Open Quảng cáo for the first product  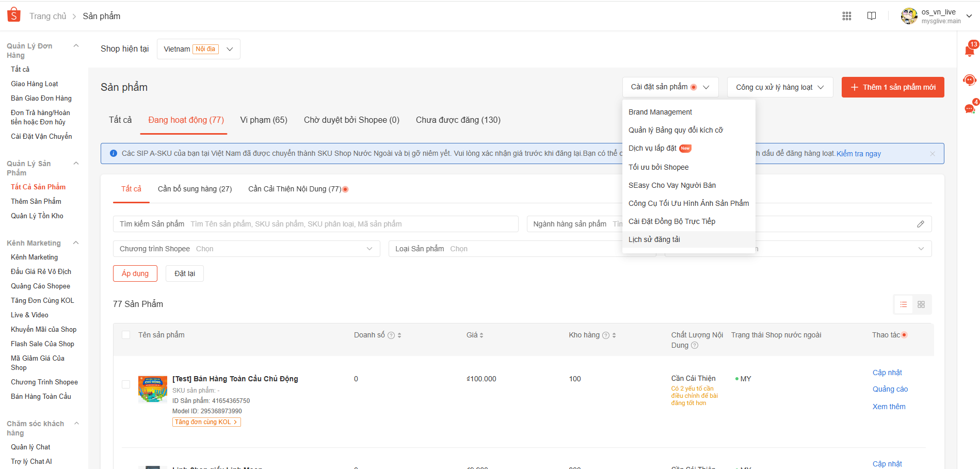click(890, 389)
